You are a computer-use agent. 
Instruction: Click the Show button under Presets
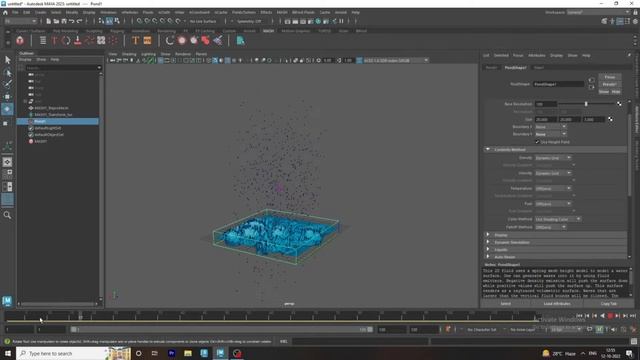604,92
